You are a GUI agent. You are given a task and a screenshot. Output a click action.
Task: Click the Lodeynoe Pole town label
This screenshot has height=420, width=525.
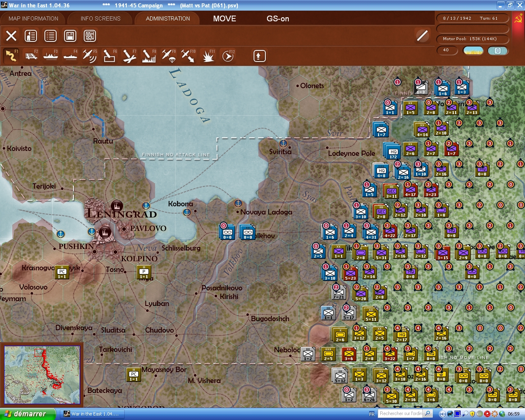pos(352,153)
